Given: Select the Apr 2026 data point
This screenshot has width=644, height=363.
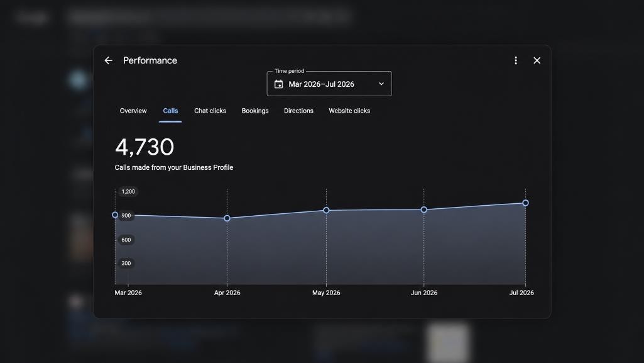Looking at the screenshot, I should click(x=227, y=218).
